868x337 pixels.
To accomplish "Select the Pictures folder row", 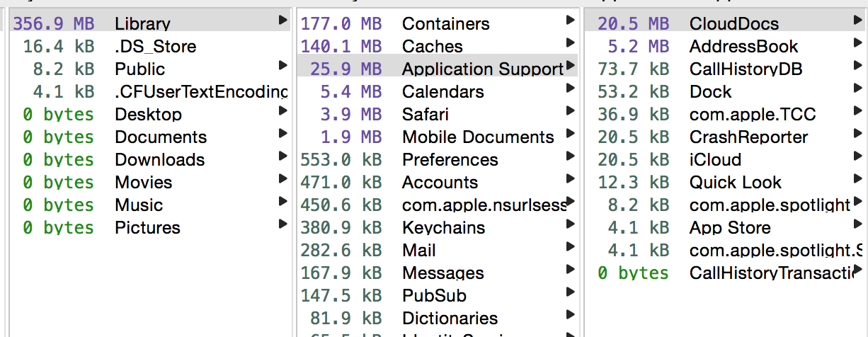I will [149, 228].
